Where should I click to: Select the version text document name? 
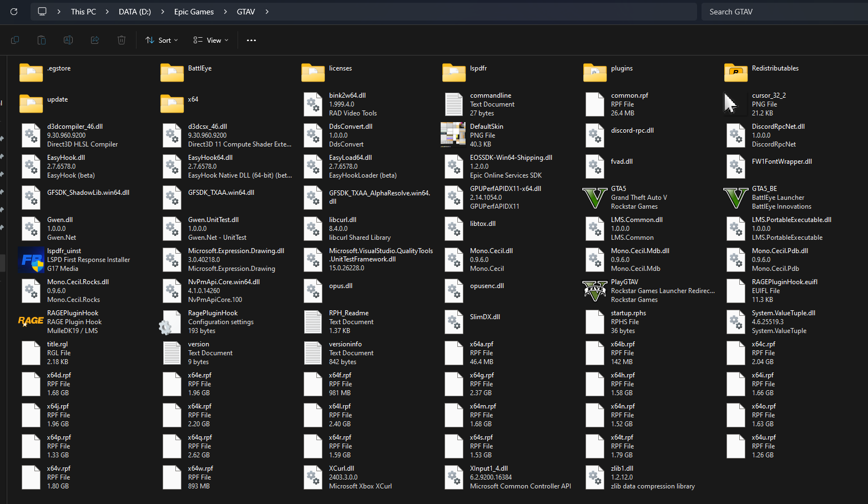(x=199, y=344)
